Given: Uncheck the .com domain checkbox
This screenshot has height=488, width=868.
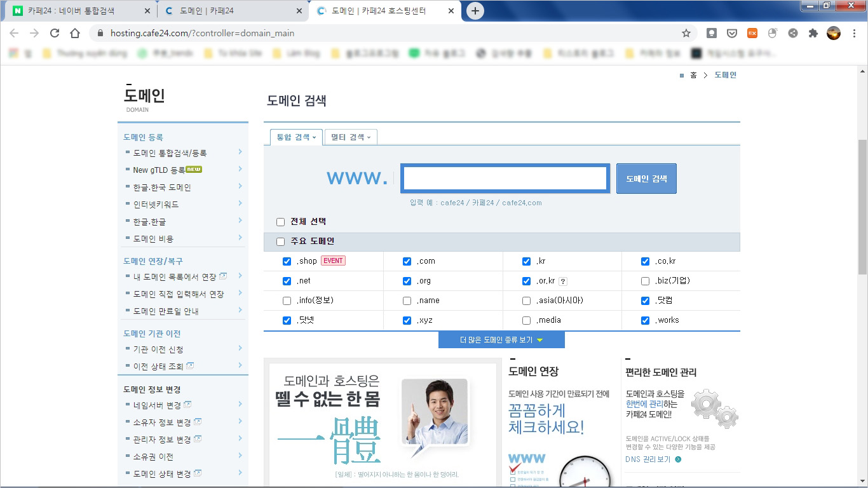Looking at the screenshot, I should coord(407,261).
